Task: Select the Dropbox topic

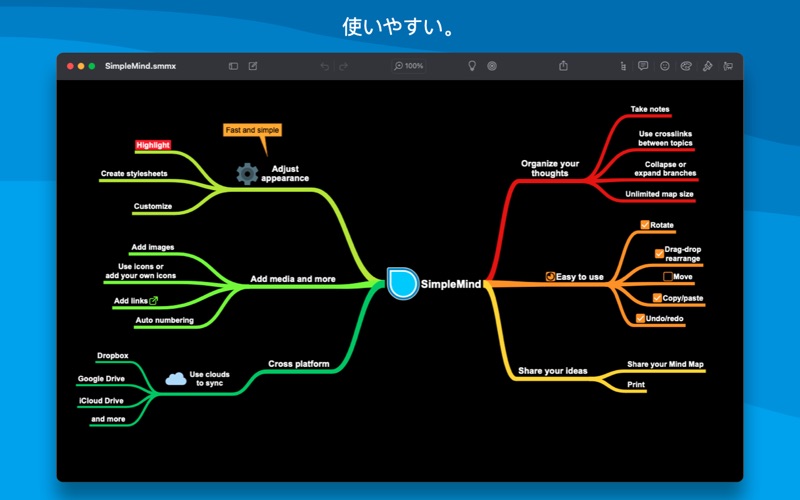Action: [x=113, y=356]
